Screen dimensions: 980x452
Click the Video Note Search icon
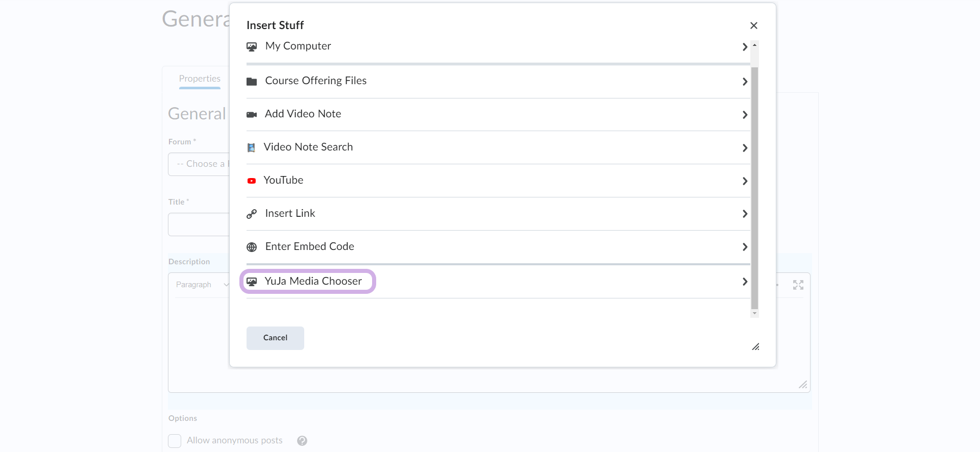[251, 148]
